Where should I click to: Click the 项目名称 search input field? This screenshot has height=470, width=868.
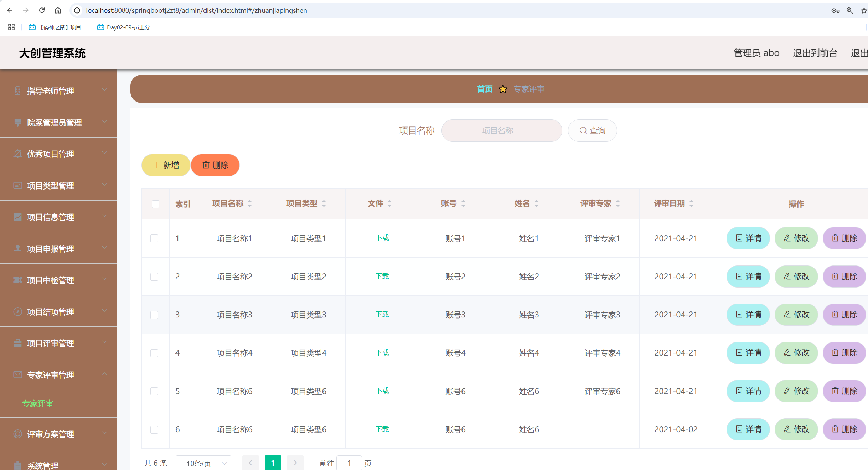point(501,131)
